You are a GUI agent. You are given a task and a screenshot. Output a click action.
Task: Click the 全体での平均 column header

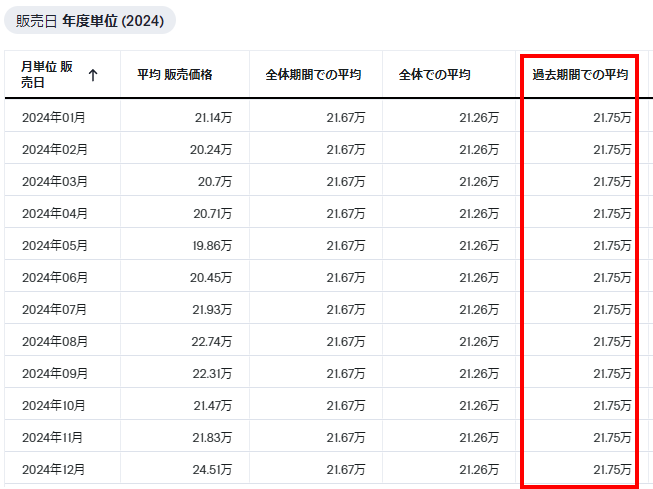[x=434, y=75]
